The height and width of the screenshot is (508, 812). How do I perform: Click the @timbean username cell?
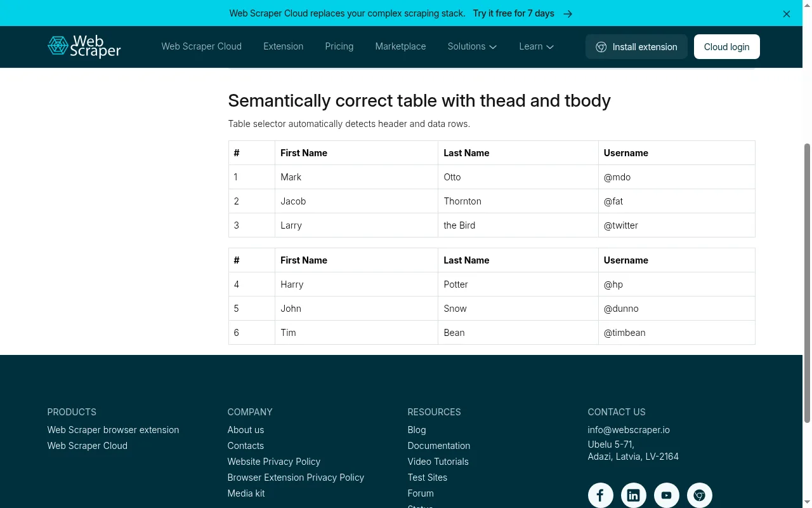coord(676,333)
